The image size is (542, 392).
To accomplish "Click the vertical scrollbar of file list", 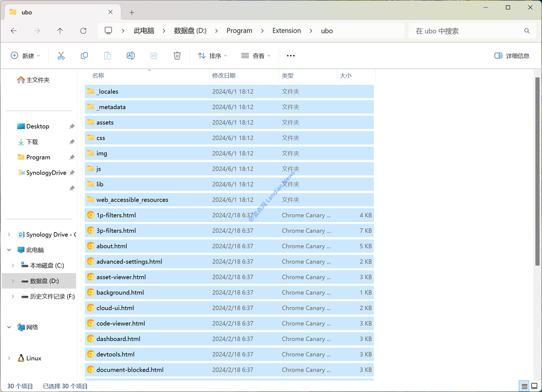I will coord(538,171).
